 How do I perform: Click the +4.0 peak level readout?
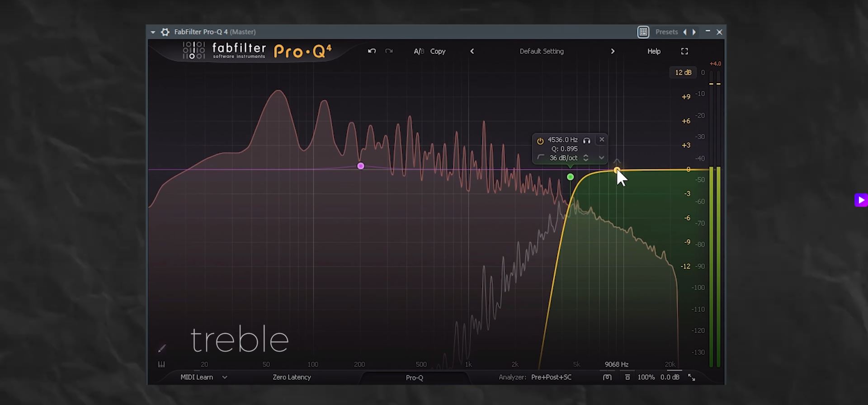click(x=715, y=64)
